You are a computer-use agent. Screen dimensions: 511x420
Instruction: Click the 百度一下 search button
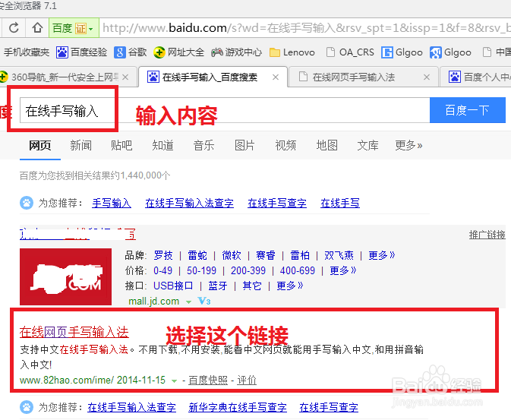[467, 110]
